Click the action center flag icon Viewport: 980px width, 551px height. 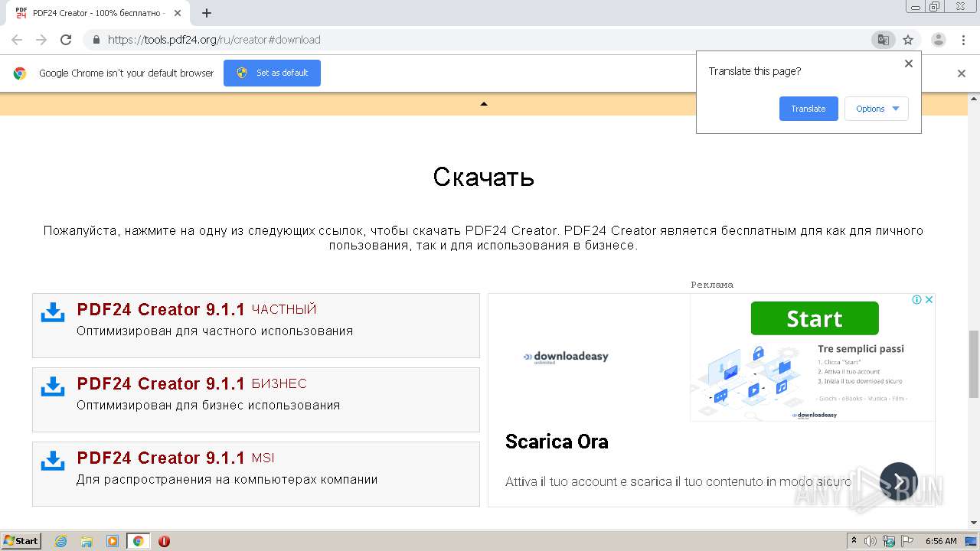coord(907,541)
